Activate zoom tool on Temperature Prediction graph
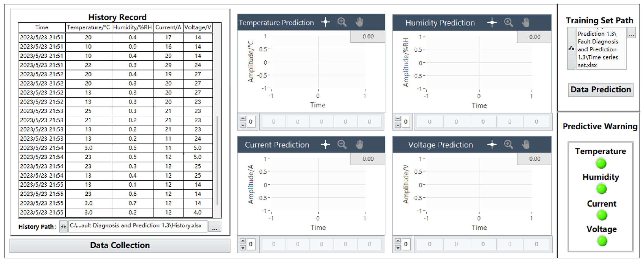This screenshot has height=262, width=644. click(x=342, y=22)
